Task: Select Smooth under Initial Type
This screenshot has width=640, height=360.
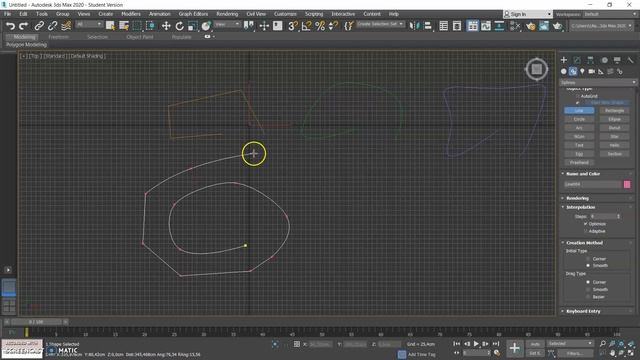Action: [x=588, y=265]
